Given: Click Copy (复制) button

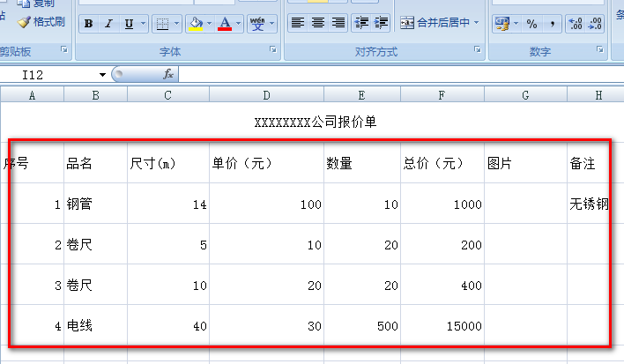Looking at the screenshot, I should coord(36,4).
